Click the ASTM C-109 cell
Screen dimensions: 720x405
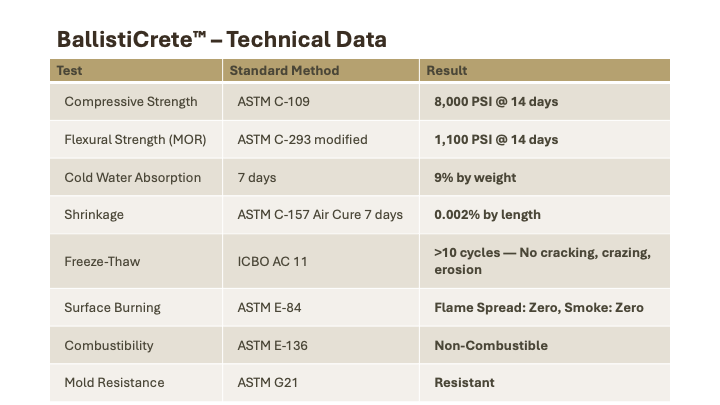321,101
